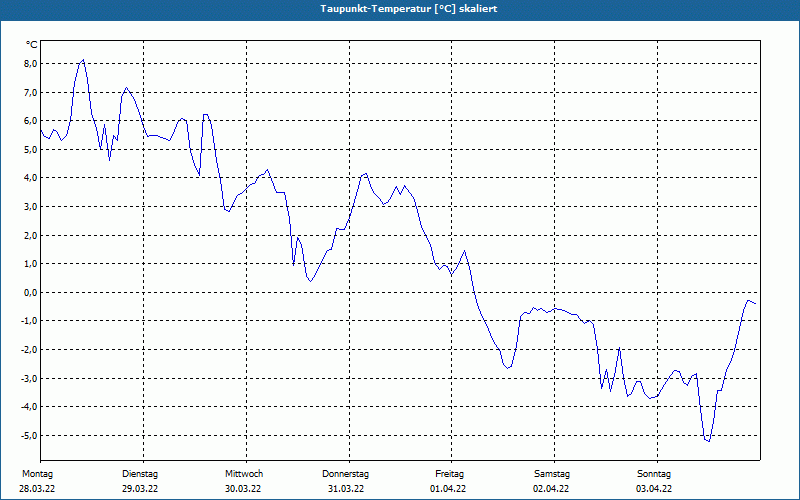This screenshot has height=500, width=800.
Task: Click the 01.04.22 date label
Action: (x=448, y=489)
